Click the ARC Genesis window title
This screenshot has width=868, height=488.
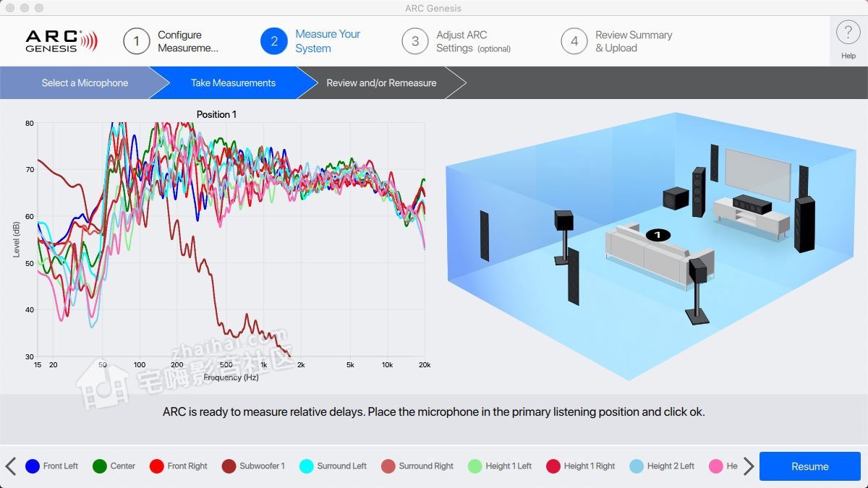click(433, 8)
